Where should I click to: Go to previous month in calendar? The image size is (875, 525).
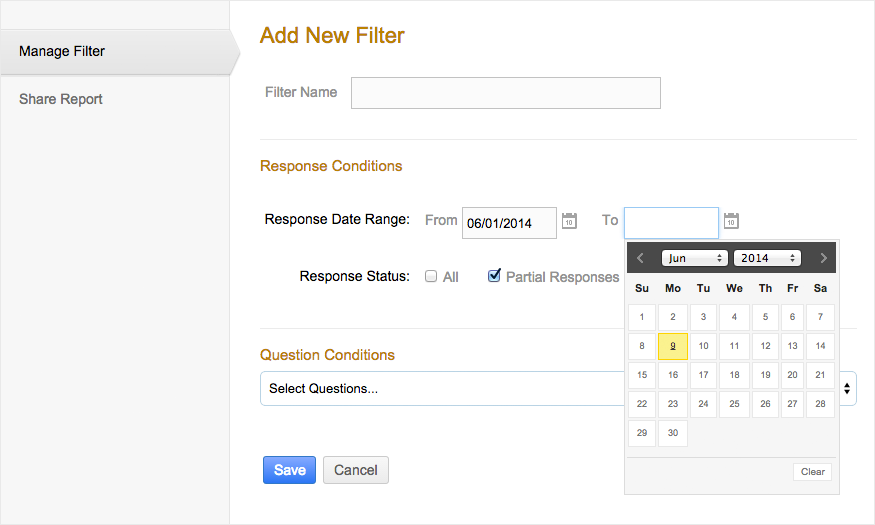[x=641, y=258]
